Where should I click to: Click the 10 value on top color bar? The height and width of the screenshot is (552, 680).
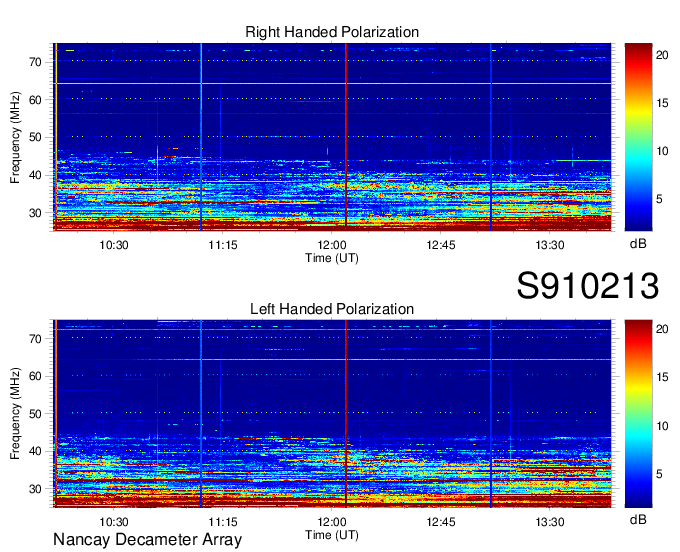point(662,151)
